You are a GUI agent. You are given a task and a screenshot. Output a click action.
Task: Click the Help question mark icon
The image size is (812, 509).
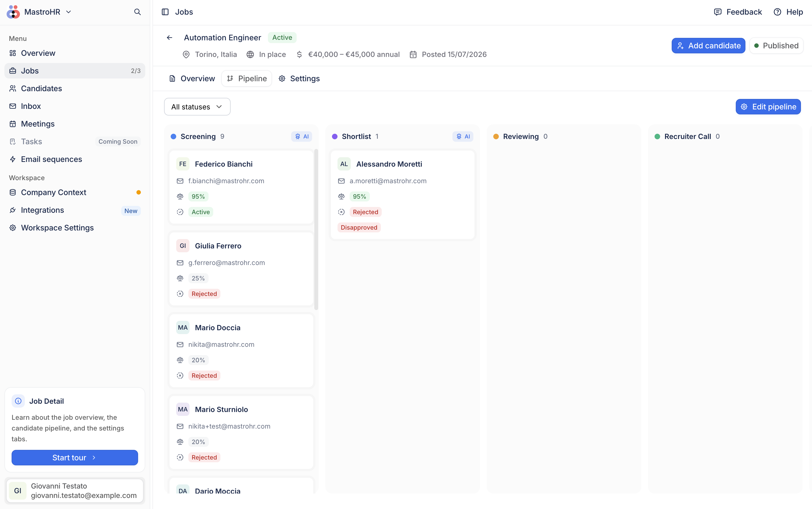click(777, 12)
